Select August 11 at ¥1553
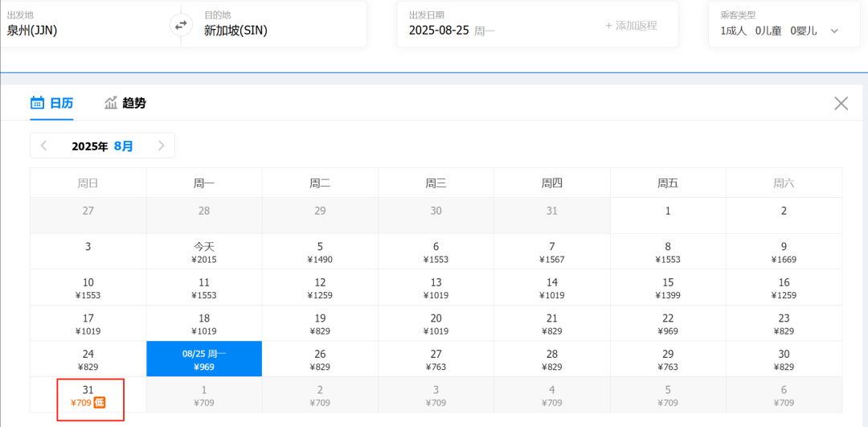Image resolution: width=868 pixels, height=427 pixels. (204, 287)
